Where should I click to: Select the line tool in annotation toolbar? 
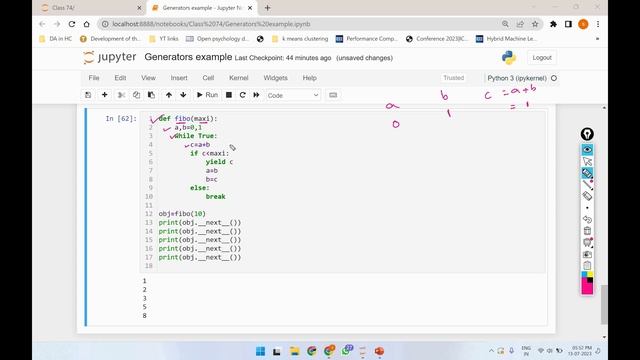point(587,184)
